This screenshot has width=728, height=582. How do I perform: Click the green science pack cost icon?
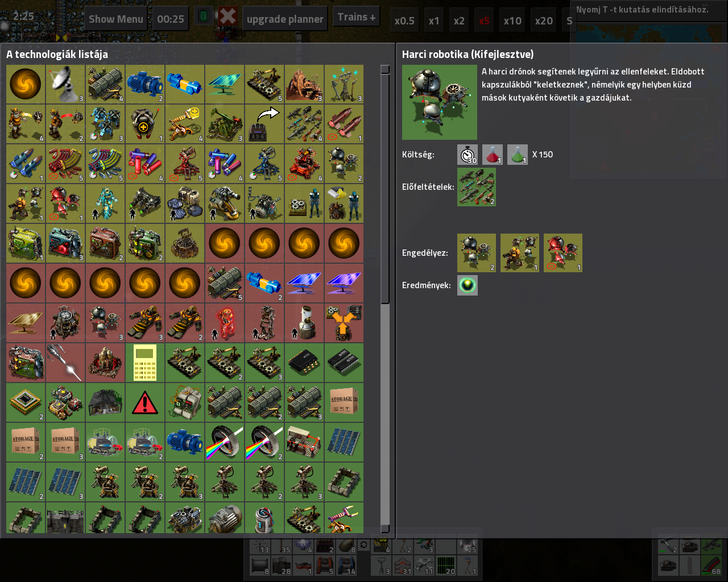[x=518, y=155]
